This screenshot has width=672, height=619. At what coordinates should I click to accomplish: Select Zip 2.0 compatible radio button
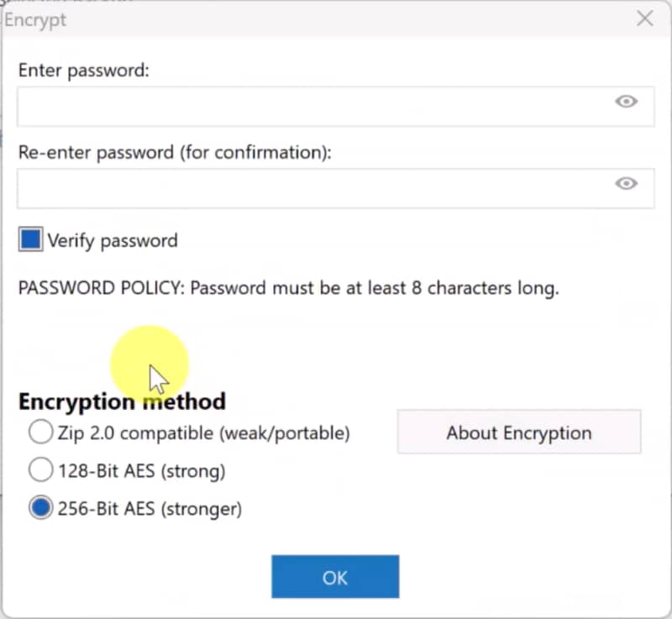click(40, 433)
